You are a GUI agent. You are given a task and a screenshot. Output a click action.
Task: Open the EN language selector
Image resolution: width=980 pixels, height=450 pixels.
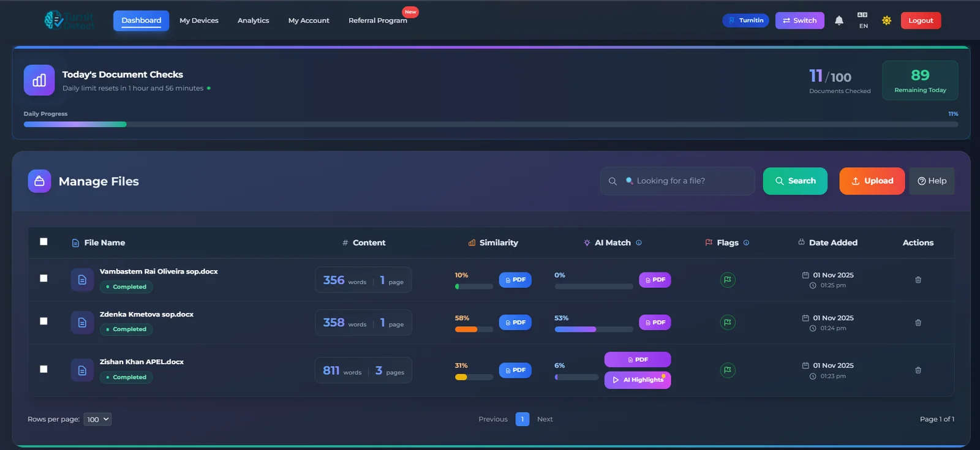pos(863,20)
